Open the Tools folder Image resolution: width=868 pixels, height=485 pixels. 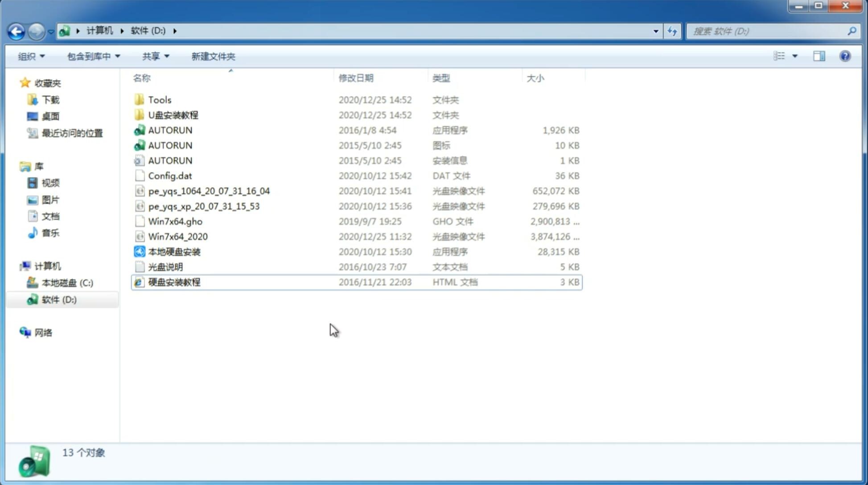159,99
